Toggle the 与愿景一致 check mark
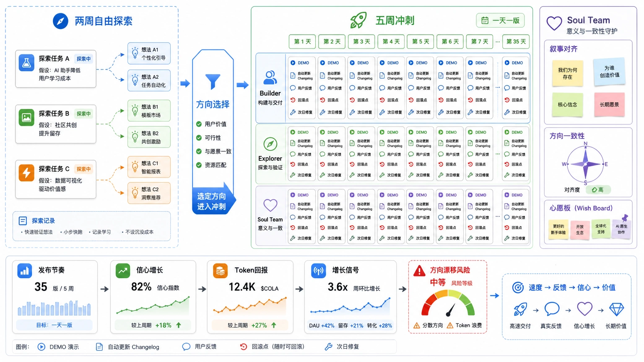This screenshot has height=362, width=644. tap(199, 151)
